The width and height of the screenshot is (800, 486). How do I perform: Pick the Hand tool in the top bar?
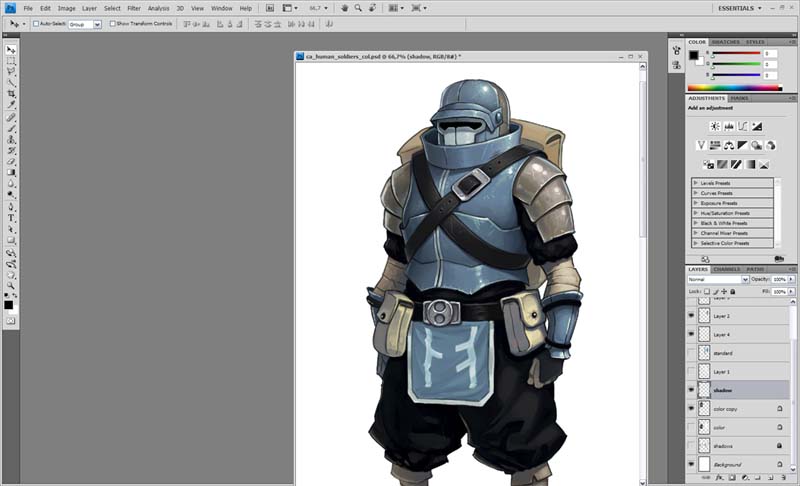(x=344, y=8)
